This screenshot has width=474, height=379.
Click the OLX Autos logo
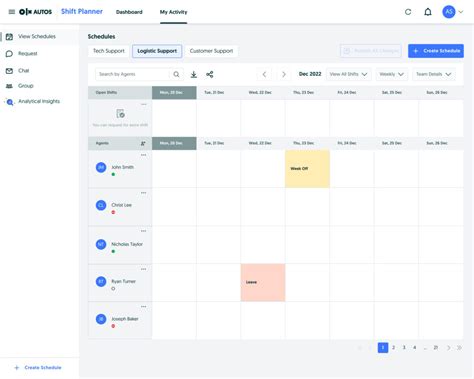35,12
